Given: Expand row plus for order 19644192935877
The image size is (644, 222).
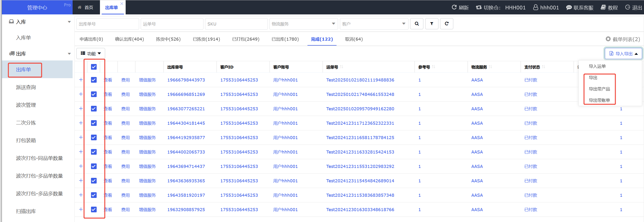Looking at the screenshot, I should [81, 137].
